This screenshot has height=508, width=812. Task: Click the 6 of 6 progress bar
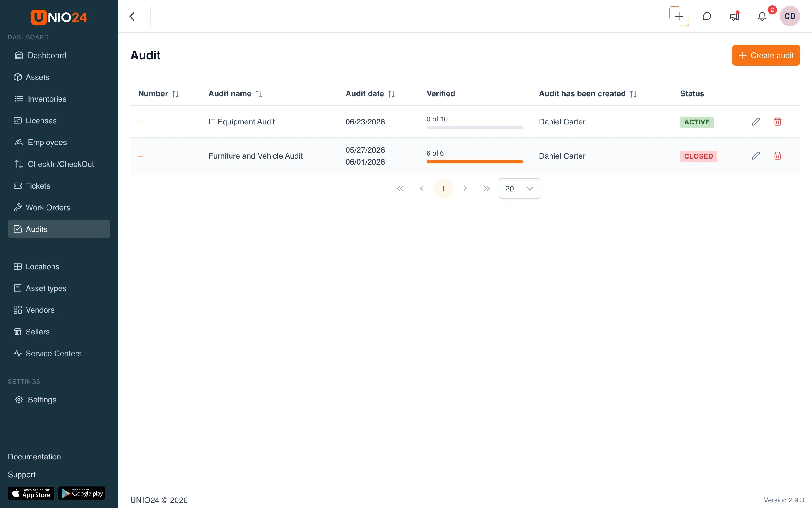coord(475,162)
